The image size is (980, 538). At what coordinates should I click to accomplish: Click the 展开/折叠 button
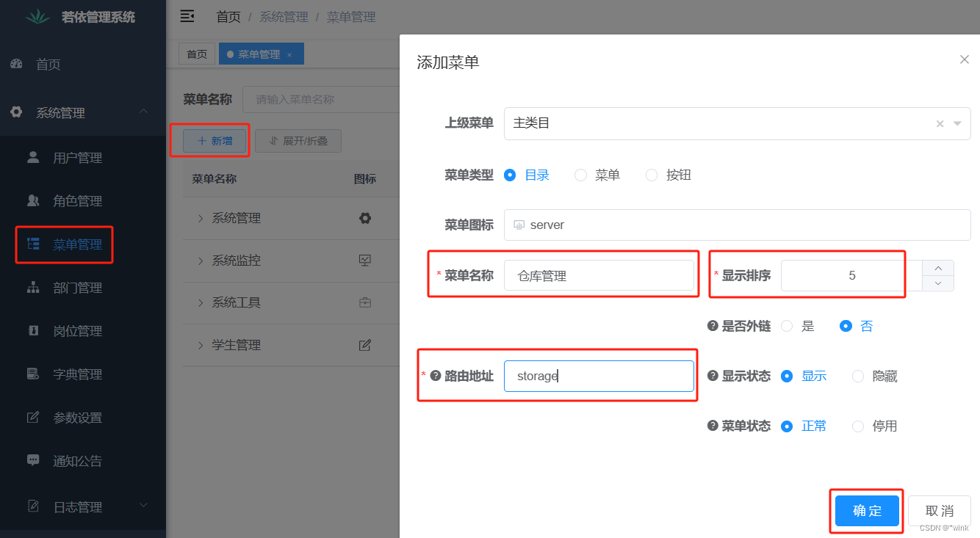pyautogui.click(x=298, y=141)
